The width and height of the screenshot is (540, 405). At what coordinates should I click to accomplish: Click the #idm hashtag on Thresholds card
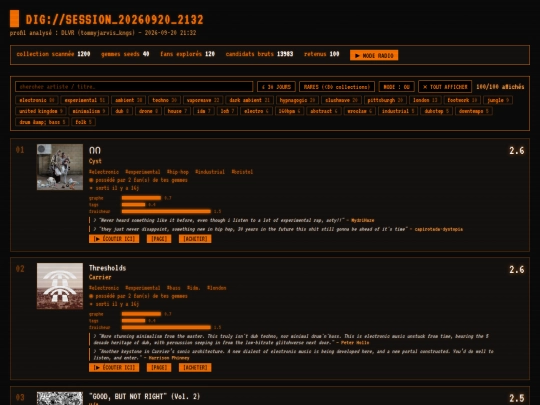[193, 288]
